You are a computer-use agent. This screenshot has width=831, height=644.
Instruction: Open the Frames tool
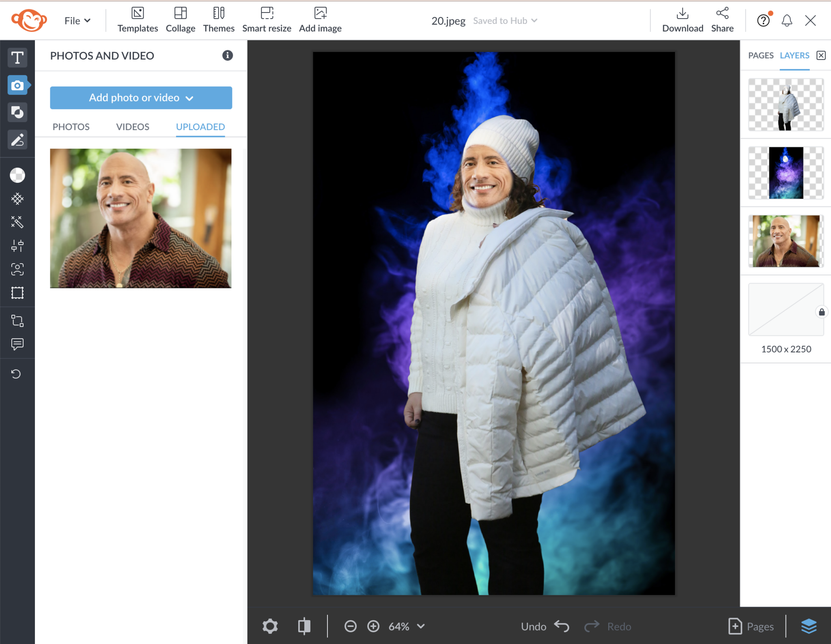pos(17,292)
